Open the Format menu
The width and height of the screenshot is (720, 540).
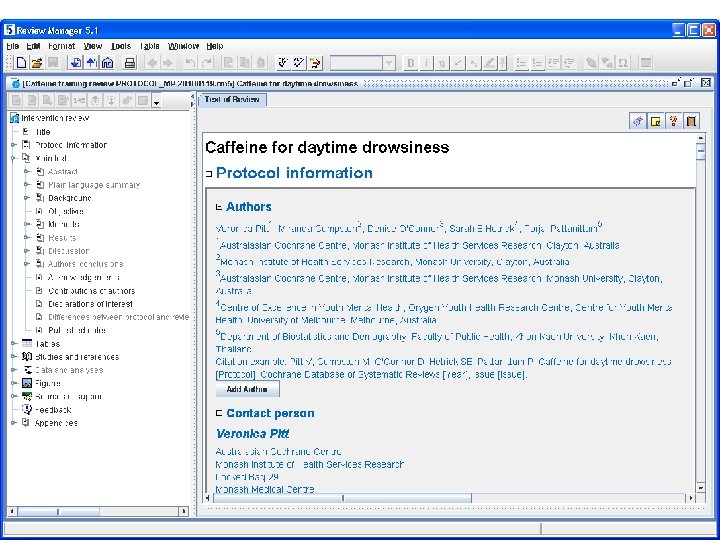(62, 46)
